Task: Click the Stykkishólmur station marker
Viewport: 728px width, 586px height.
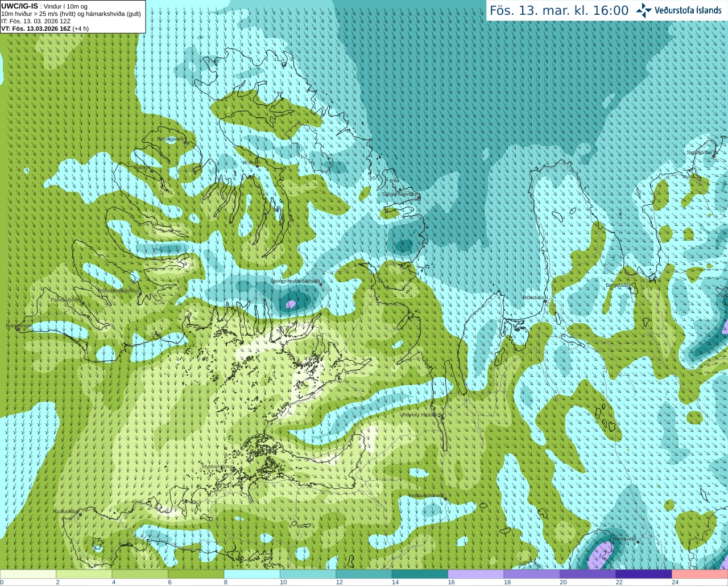Action: point(233,470)
